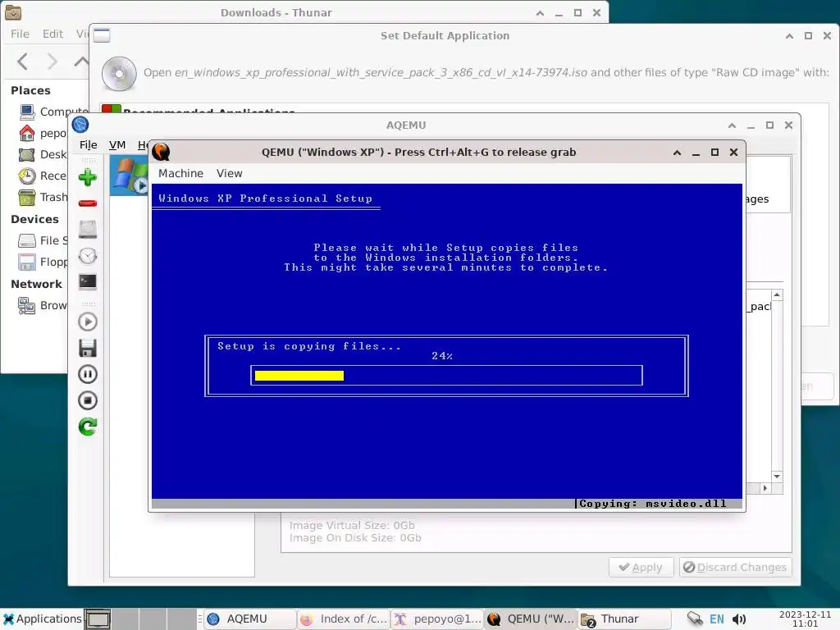840x630 pixels.
Task: Click the 24% progress label
Action: coord(442,356)
